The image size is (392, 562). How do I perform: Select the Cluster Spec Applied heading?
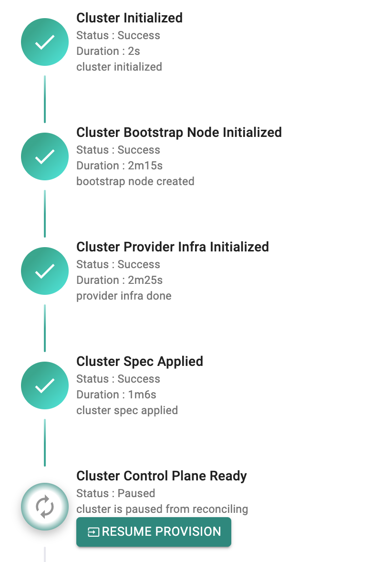tap(140, 362)
